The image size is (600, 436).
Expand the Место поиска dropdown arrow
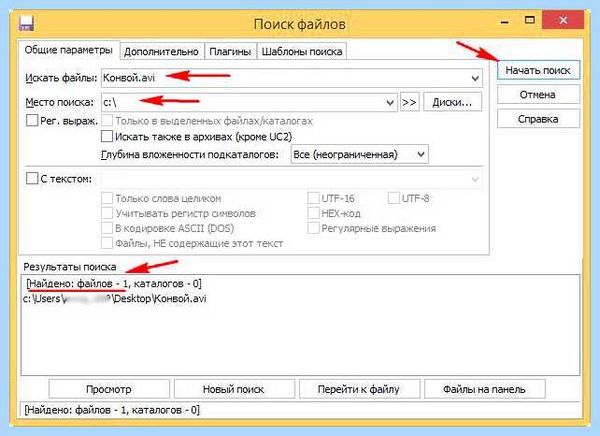[390, 103]
